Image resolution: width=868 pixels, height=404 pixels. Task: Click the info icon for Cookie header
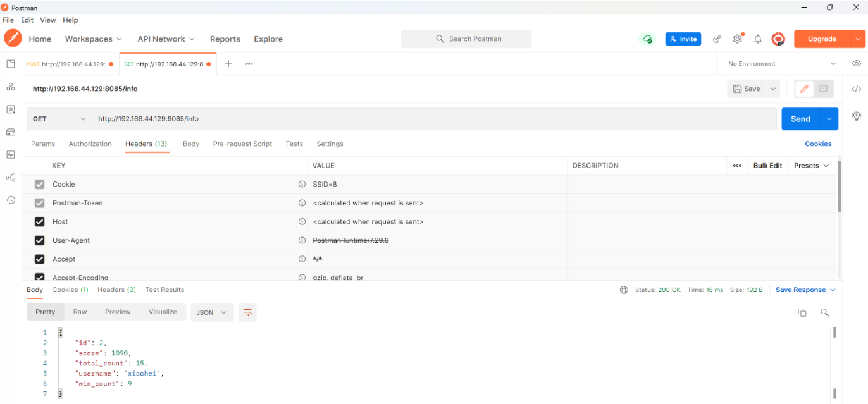[x=302, y=185]
